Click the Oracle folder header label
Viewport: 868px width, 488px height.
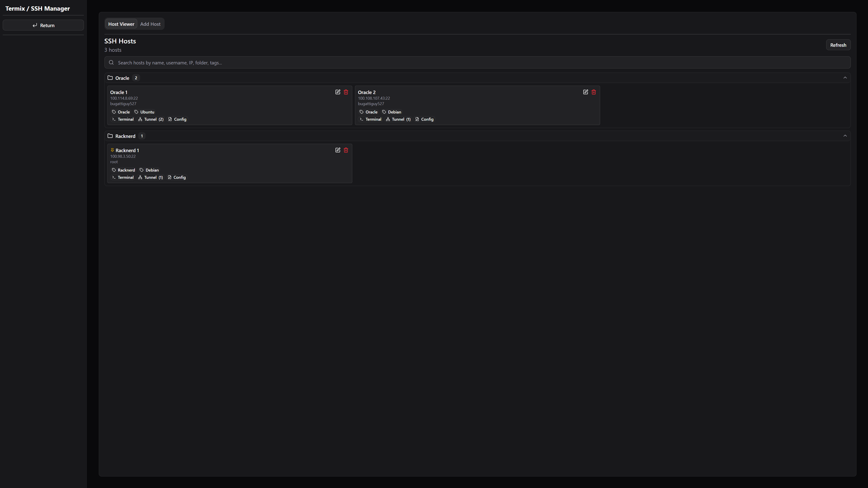coord(122,78)
